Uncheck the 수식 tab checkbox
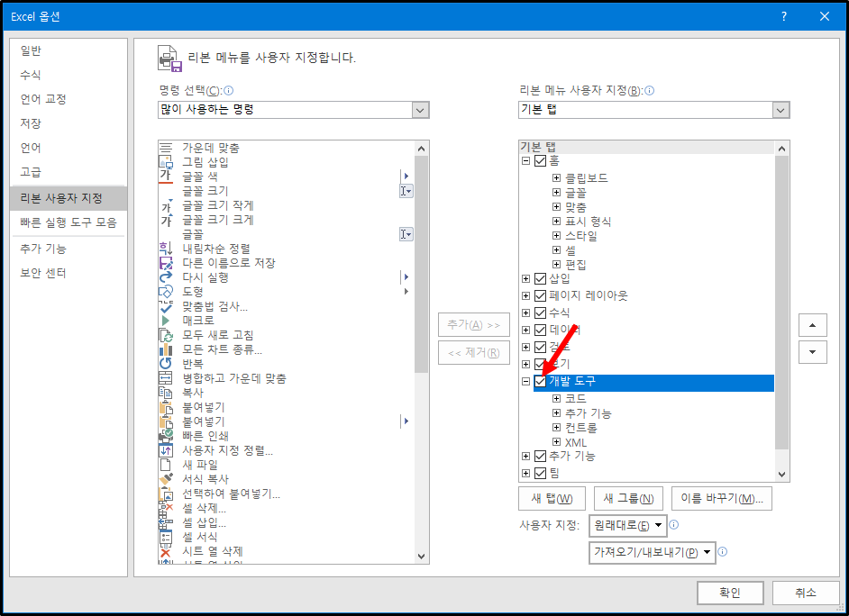The width and height of the screenshot is (849, 616). tap(540, 313)
